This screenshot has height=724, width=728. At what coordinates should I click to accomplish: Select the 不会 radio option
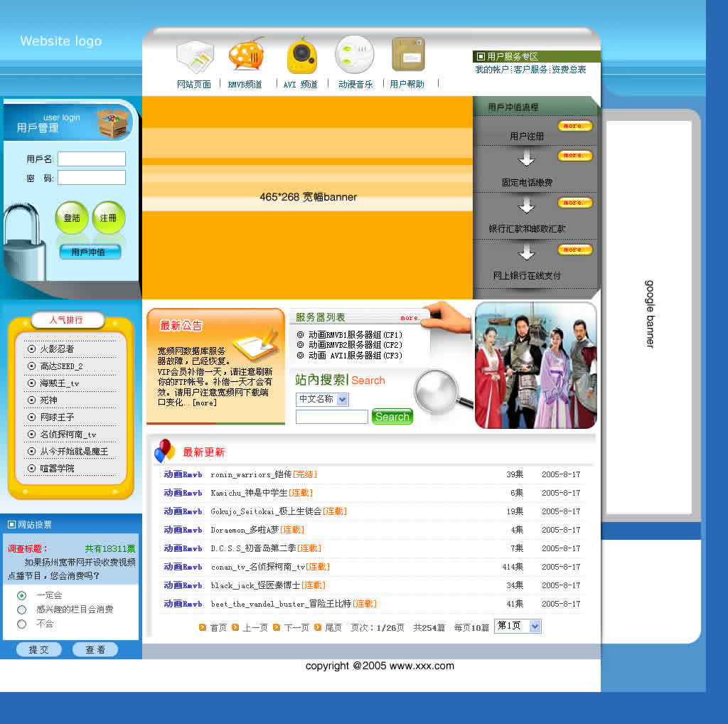tap(22, 624)
